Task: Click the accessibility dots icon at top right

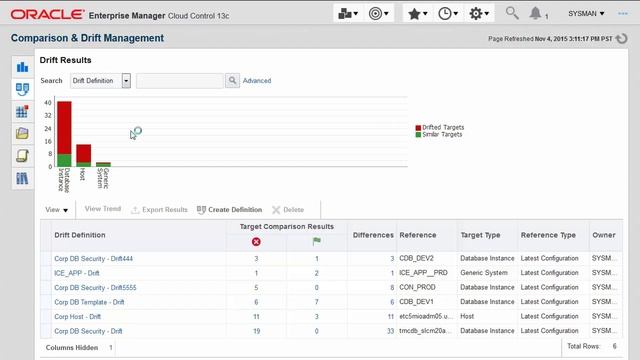Action: (x=623, y=13)
